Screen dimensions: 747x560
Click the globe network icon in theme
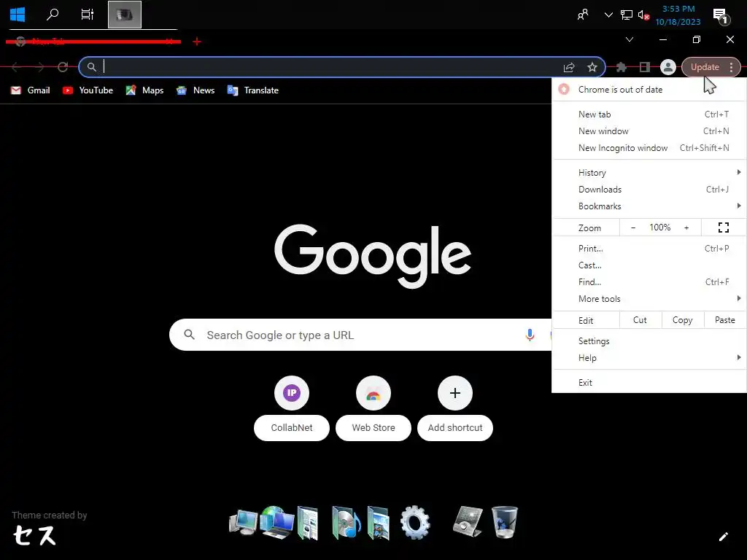click(278, 522)
